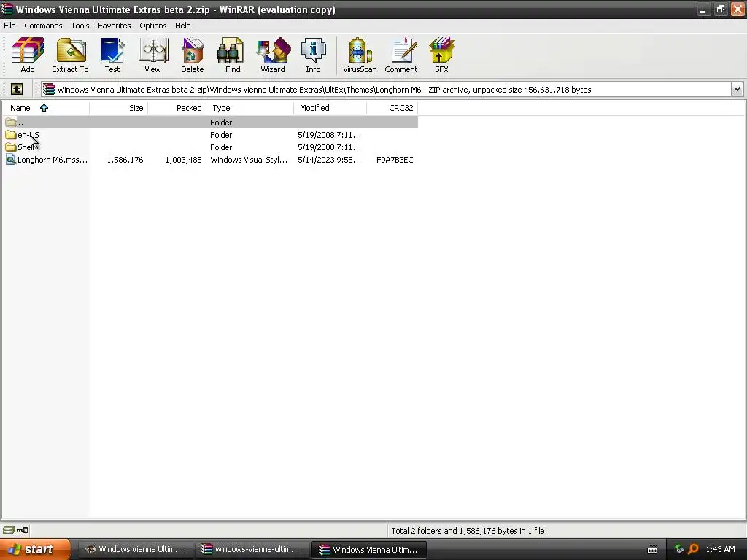The height and width of the screenshot is (560, 747).
Task: Click the active Windows Vienna Ultim taskbar button
Action: tap(368, 549)
